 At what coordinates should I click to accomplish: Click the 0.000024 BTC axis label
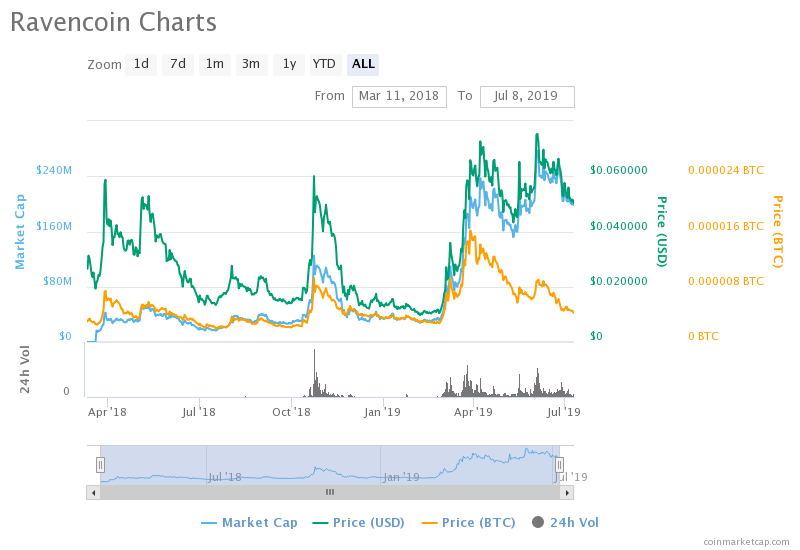coord(726,170)
